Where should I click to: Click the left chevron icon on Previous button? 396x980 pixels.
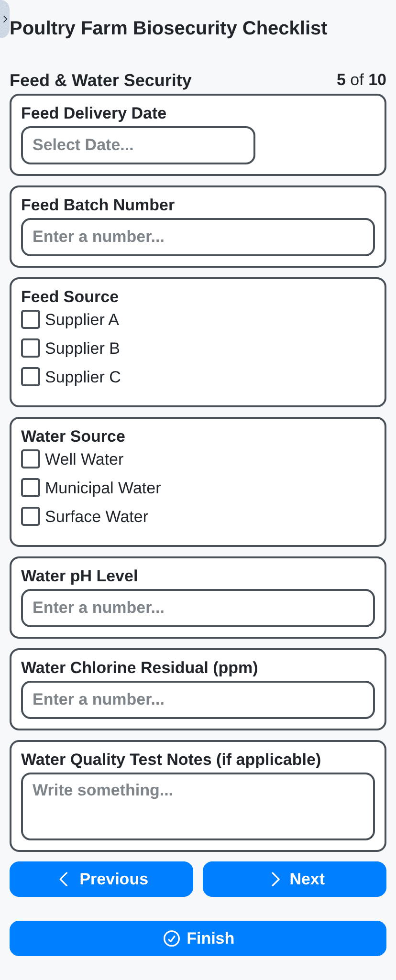point(64,879)
